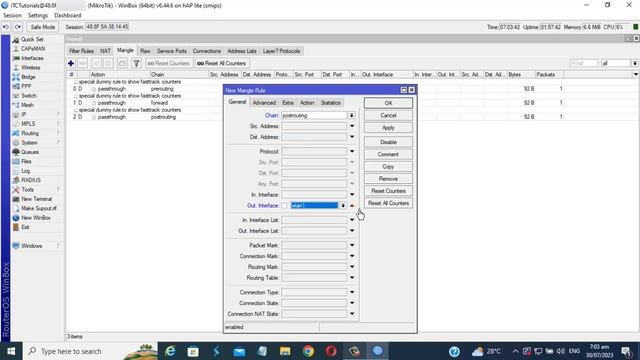Expand the Packet Mark field

[x=352, y=245]
